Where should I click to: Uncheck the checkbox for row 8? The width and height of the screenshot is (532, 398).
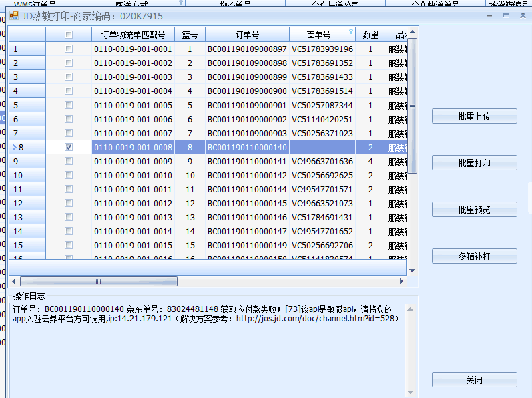pos(69,147)
